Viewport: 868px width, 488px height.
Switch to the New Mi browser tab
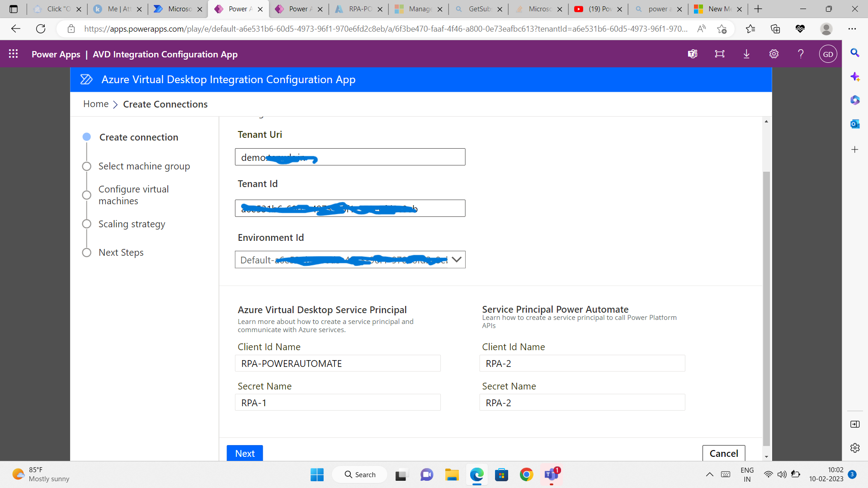pyautogui.click(x=719, y=9)
